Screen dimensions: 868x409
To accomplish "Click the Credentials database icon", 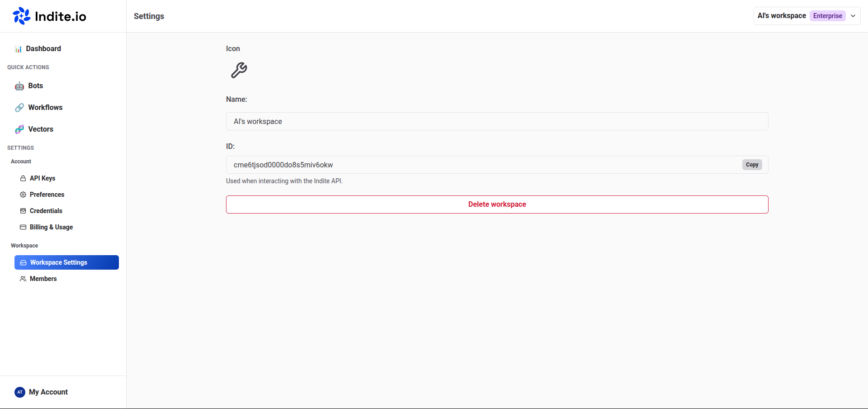I will 23,211.
